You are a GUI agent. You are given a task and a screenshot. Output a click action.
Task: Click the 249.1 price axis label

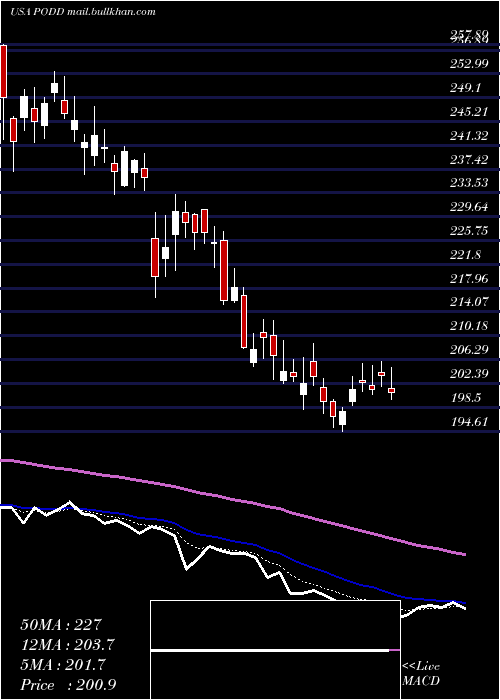(466, 88)
